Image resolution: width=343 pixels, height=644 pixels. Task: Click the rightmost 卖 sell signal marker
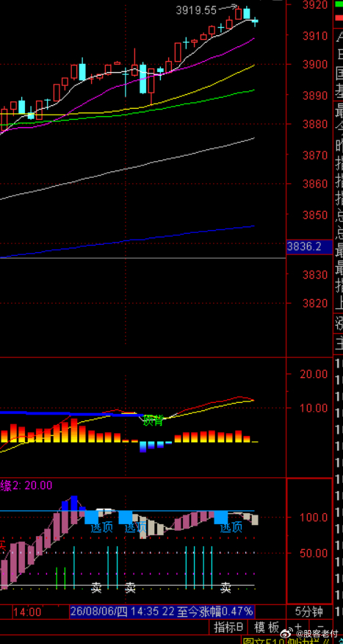[225, 587]
